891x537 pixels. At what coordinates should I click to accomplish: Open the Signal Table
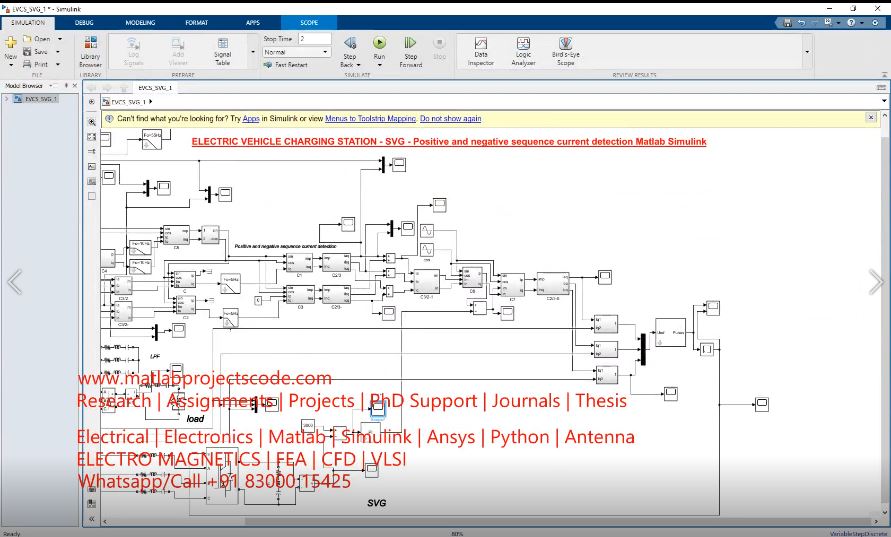(x=222, y=49)
